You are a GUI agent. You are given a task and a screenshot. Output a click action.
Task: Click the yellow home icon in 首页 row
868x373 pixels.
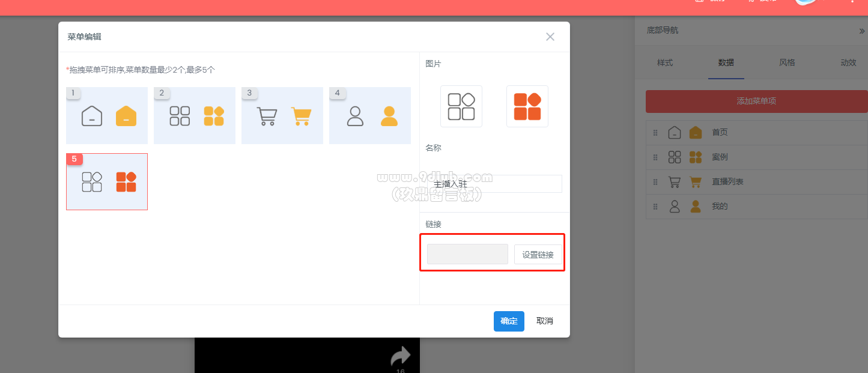click(696, 132)
